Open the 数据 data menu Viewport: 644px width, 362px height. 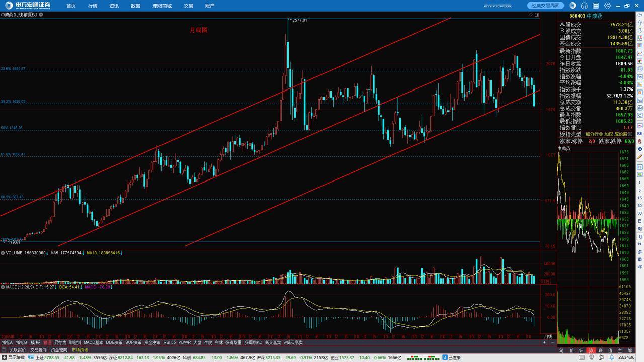pos(135,6)
